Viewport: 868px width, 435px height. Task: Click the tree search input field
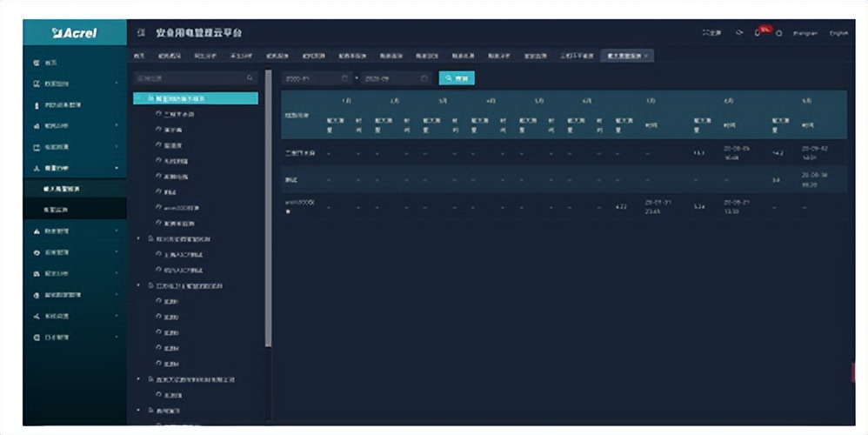click(x=187, y=78)
